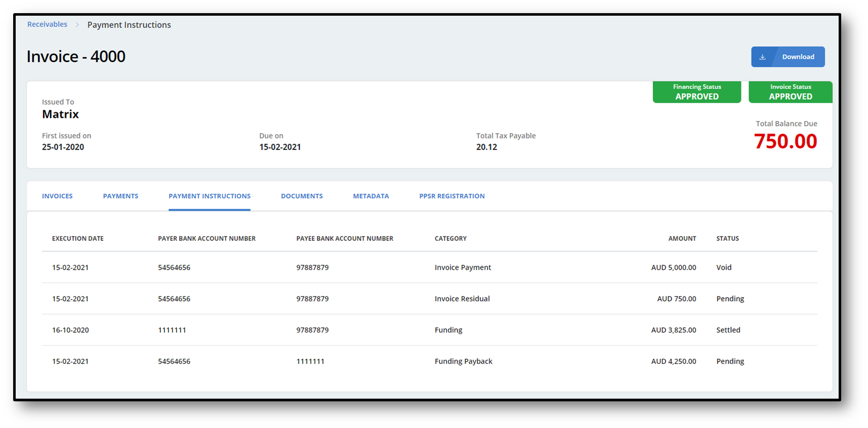This screenshot has width=868, height=428.
Task: Open the PPSR Registration tab
Action: [x=452, y=196]
